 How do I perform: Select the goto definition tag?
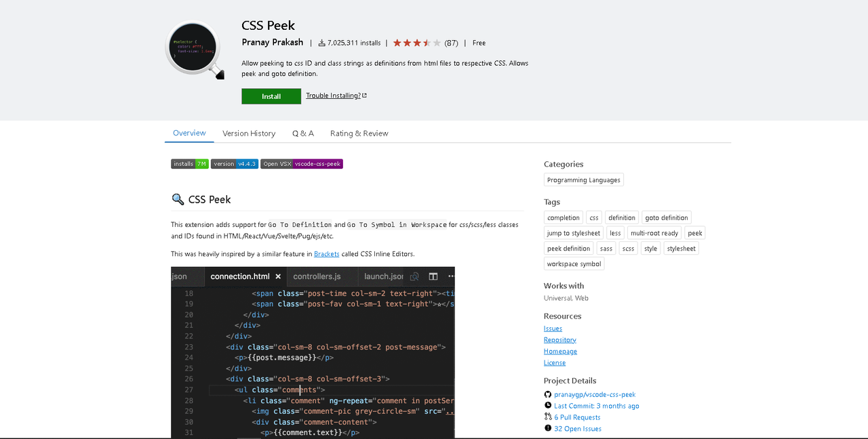click(x=667, y=217)
